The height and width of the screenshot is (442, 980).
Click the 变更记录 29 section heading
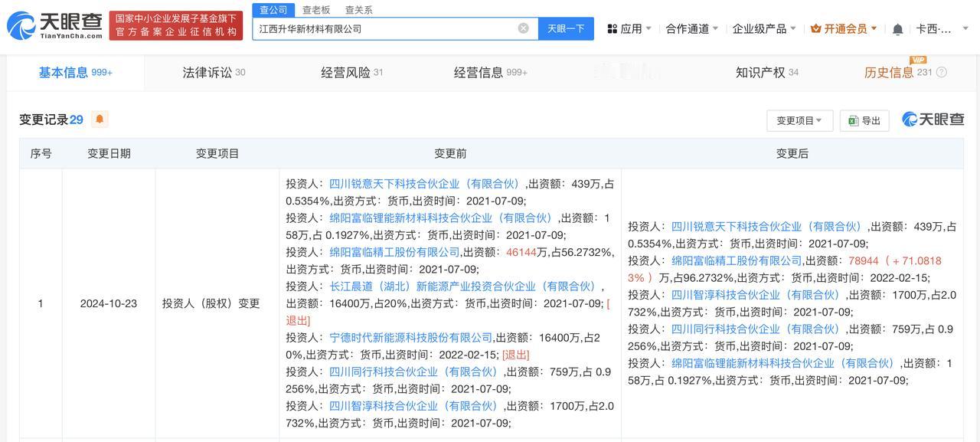(x=51, y=120)
